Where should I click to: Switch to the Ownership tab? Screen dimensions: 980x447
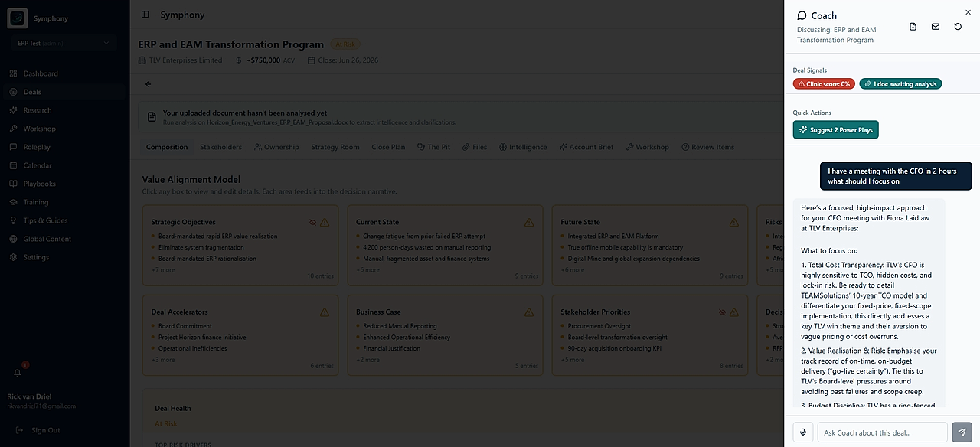(276, 147)
